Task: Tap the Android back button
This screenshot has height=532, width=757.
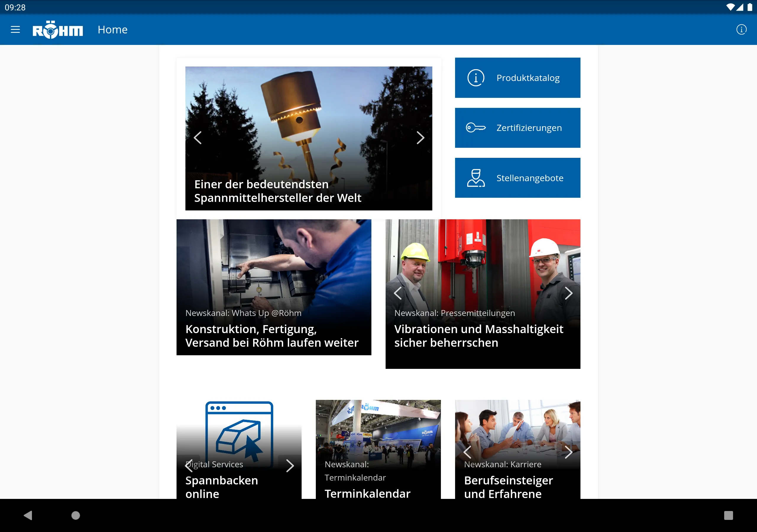Action: [28, 515]
